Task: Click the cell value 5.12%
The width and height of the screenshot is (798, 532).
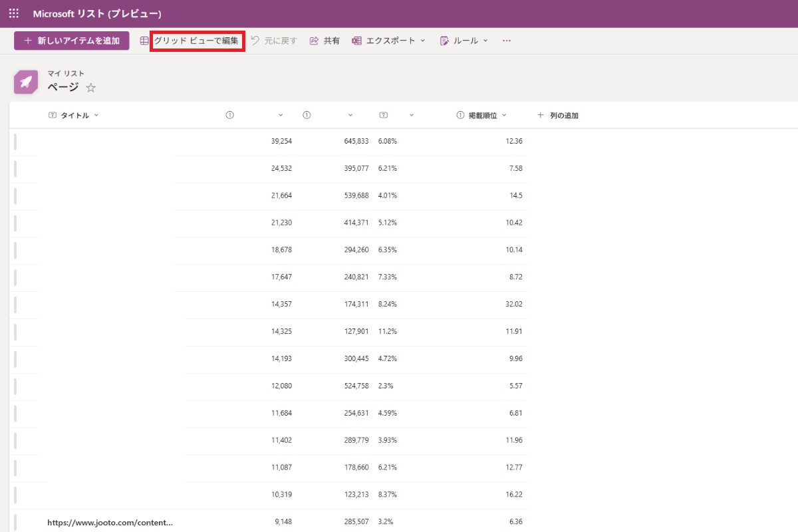Action: pyautogui.click(x=388, y=222)
